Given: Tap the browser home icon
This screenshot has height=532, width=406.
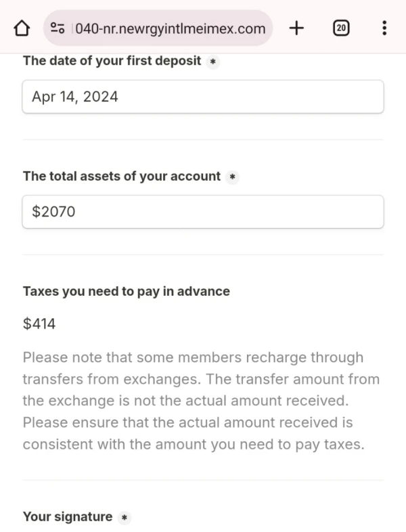Looking at the screenshot, I should tap(22, 28).
